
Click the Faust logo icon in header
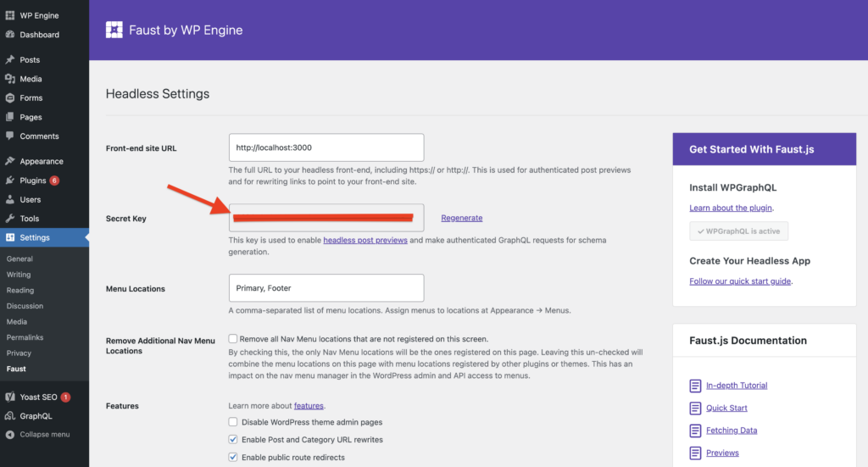tap(114, 31)
